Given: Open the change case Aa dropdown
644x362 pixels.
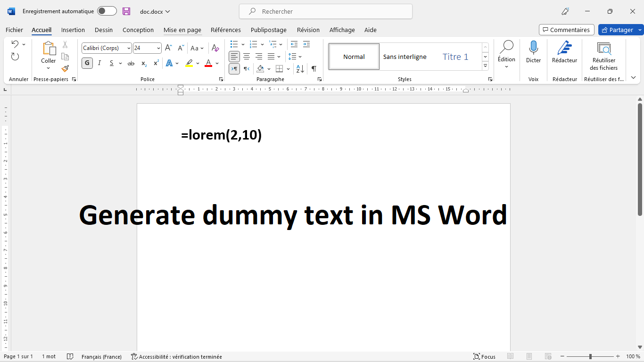Looking at the screenshot, I should tap(197, 48).
